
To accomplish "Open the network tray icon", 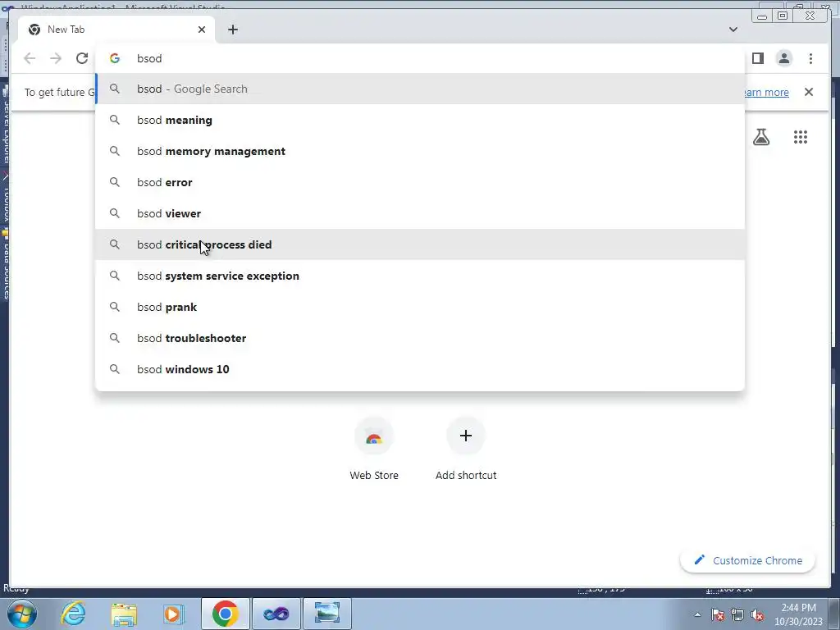I will click(737, 614).
